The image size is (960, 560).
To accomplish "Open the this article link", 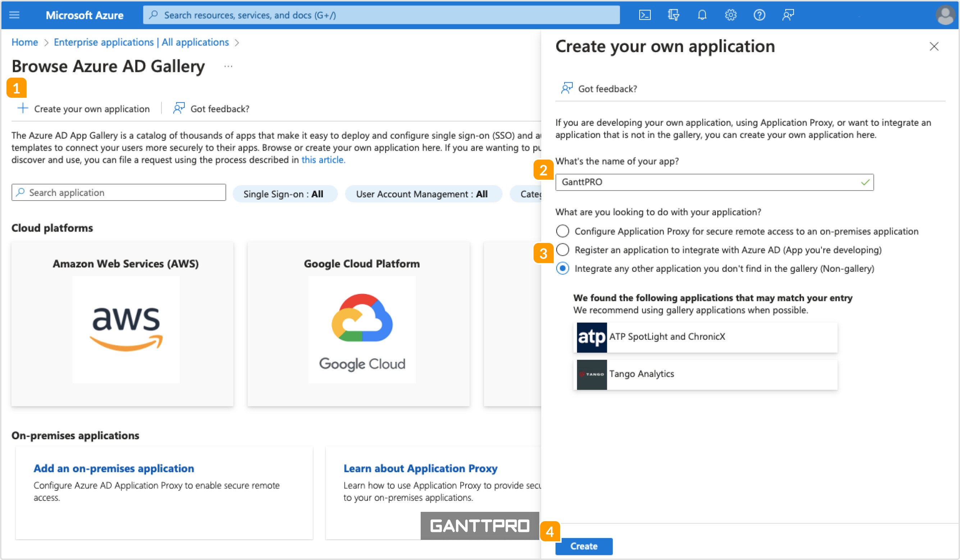I will point(323,160).
